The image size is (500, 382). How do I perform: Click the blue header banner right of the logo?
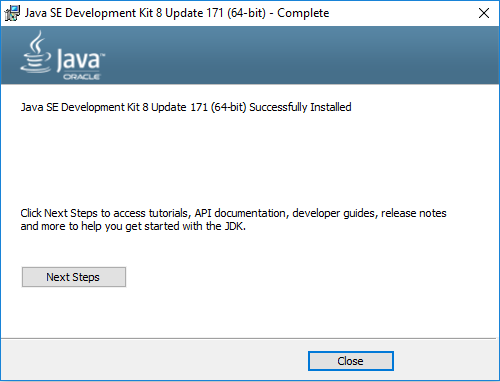pyautogui.click(x=300, y=55)
